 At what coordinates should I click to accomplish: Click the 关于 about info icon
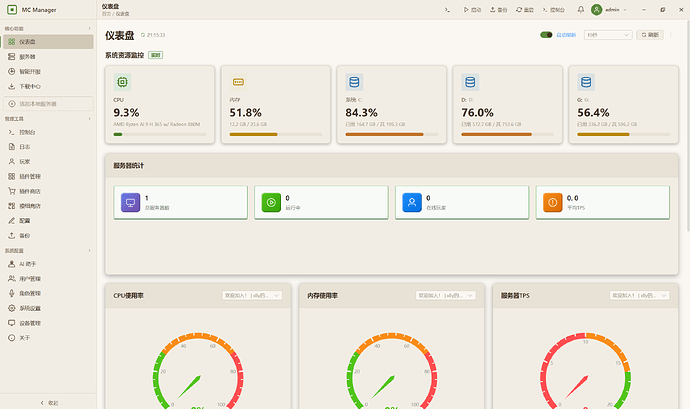coord(12,338)
